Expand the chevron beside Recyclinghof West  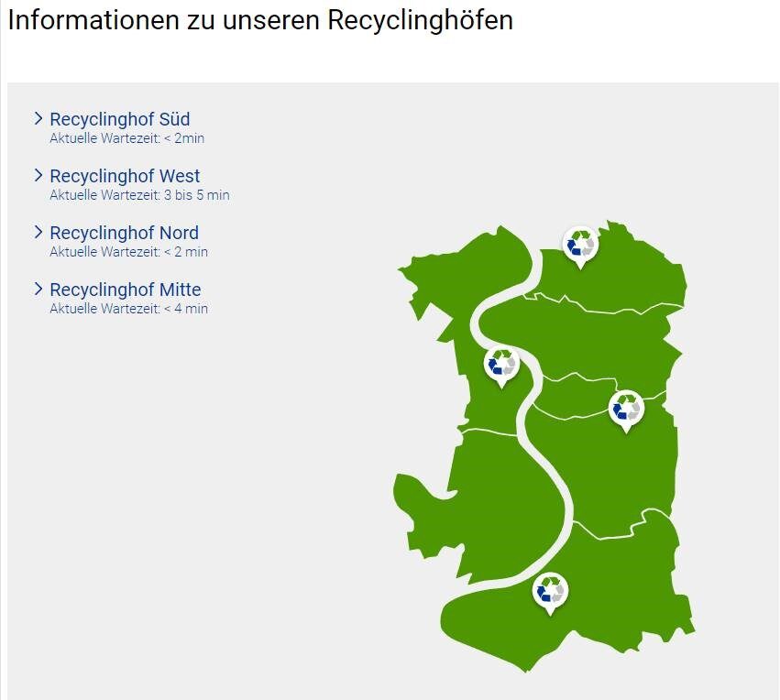(x=38, y=175)
